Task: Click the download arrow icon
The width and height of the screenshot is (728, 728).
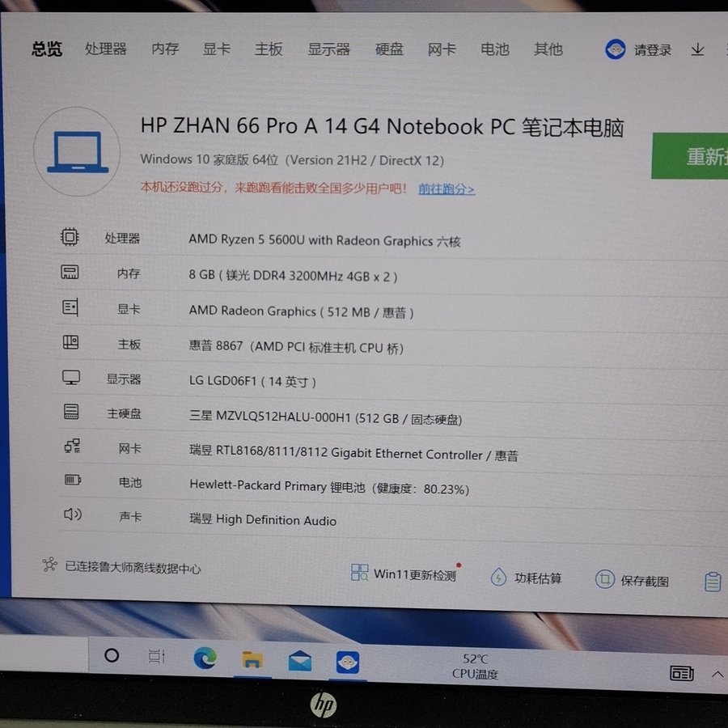Action: [697, 50]
